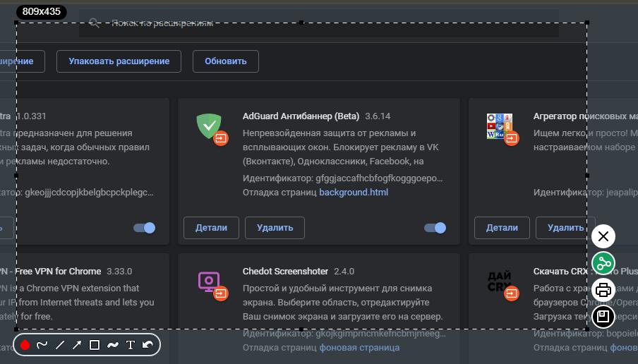Open Chedot Screenshoter фоновая страница link
Viewport: 638px width, 364px height.
click(359, 348)
